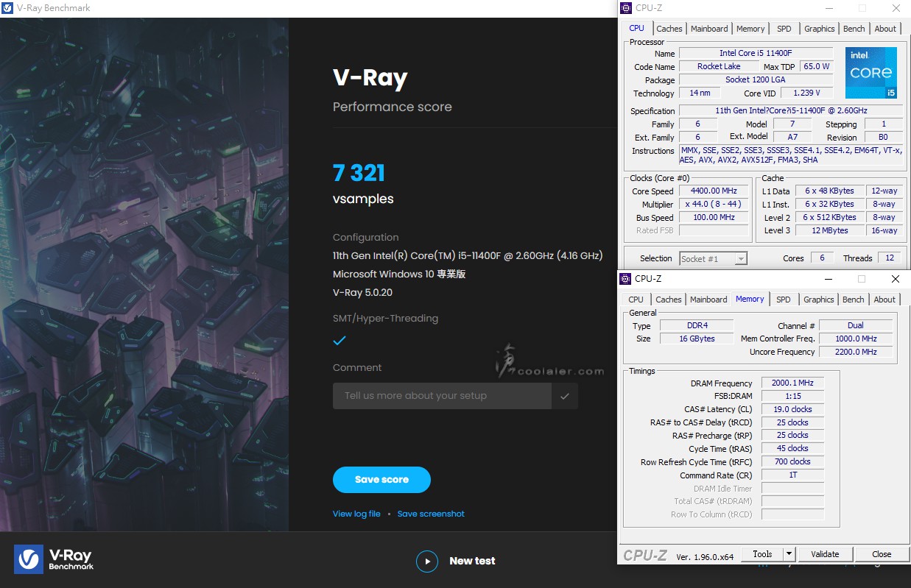Click the 'V-Ray 5.0.20' version text
911x588 pixels.
(362, 292)
